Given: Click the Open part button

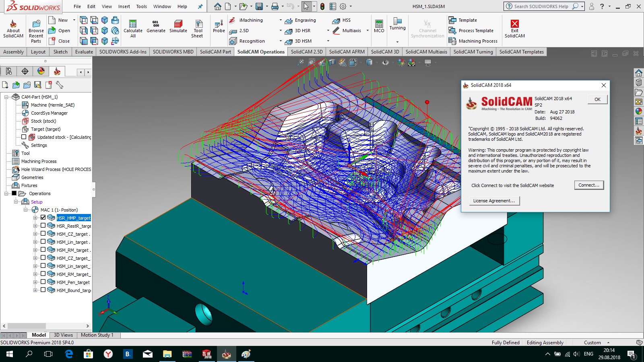Looking at the screenshot, I should (x=59, y=31).
